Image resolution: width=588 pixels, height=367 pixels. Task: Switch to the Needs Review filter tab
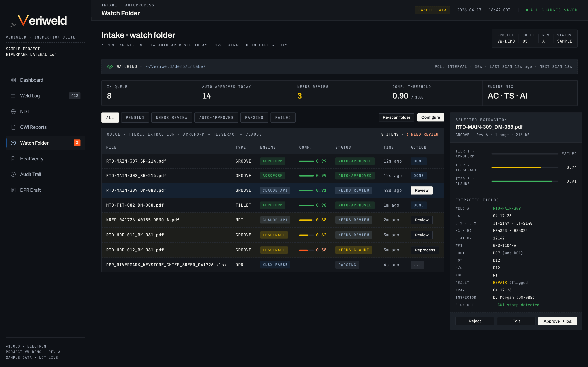tap(172, 117)
